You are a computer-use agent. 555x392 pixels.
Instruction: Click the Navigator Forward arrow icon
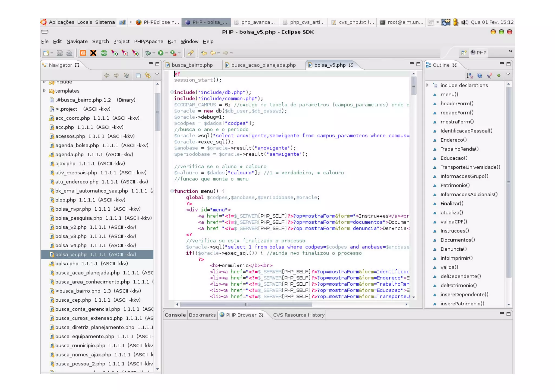[116, 76]
